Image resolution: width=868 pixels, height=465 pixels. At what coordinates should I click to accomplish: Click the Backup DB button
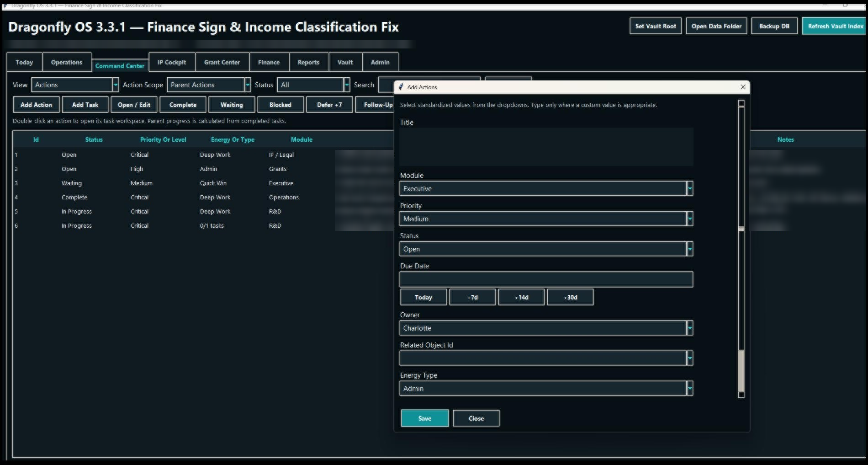pos(774,26)
